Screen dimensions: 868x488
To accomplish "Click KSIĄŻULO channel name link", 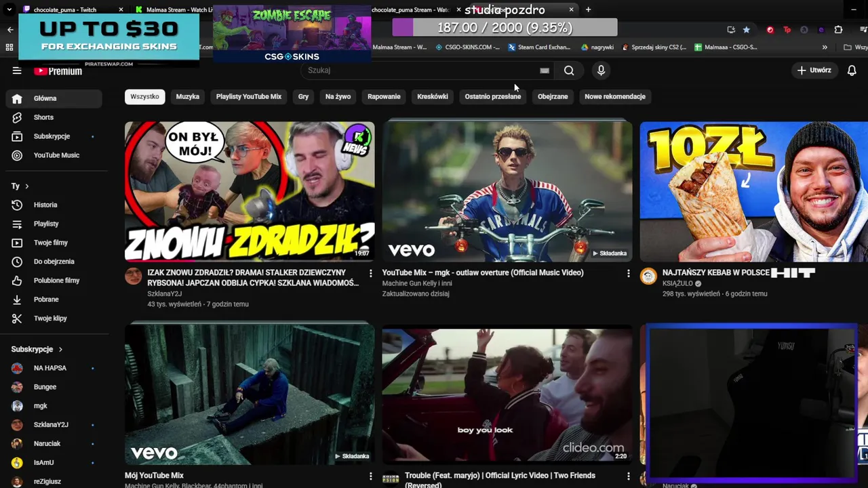I will pyautogui.click(x=677, y=283).
